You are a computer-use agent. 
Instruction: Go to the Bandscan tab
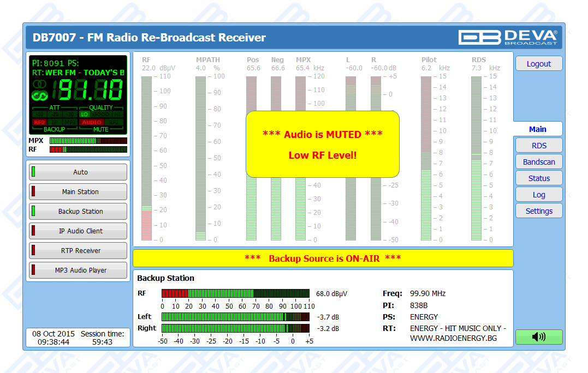[x=538, y=162]
